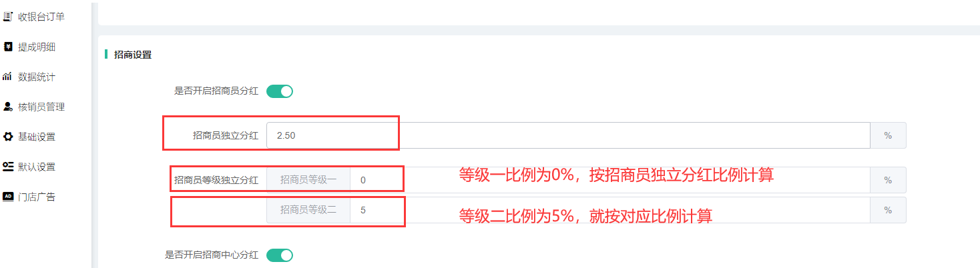Open 提成明细 menu item
Image resolution: width=980 pixels, height=268 pixels.
pos(37,47)
